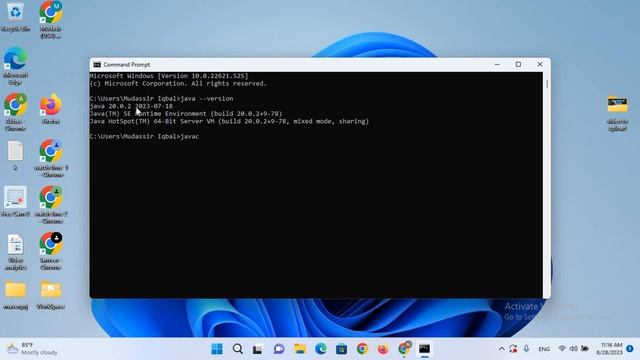640x360 pixels.
Task: Open File Explorer from the taskbar
Action: pos(300,349)
